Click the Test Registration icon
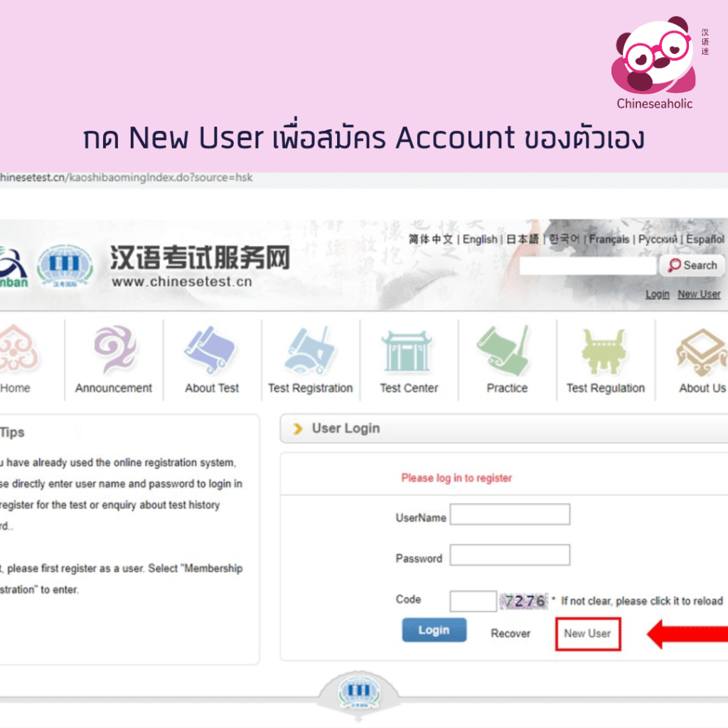This screenshot has width=728, height=728. 310,352
